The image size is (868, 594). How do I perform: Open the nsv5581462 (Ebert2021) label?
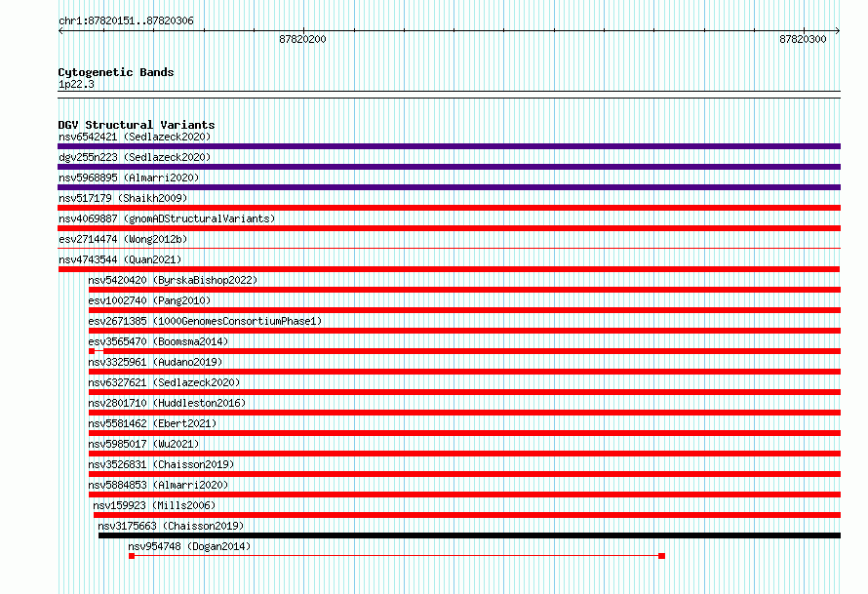152,423
